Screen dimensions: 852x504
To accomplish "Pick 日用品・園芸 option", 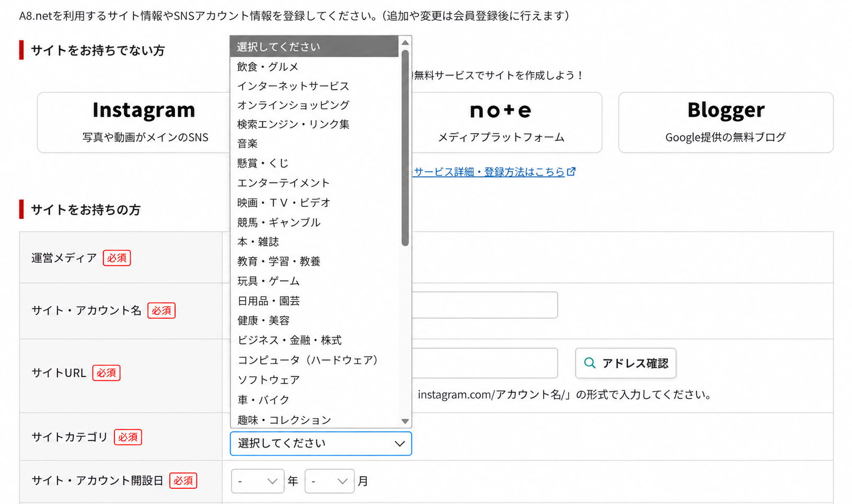I will (315, 301).
